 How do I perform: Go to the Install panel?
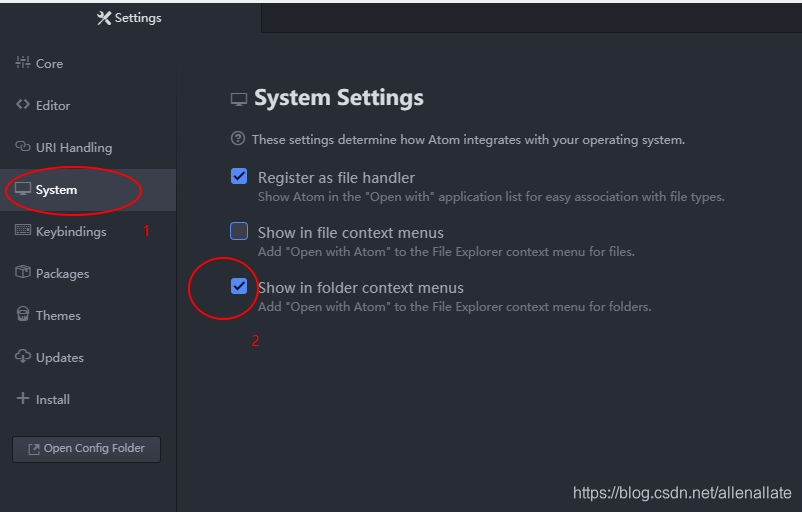tap(88, 399)
